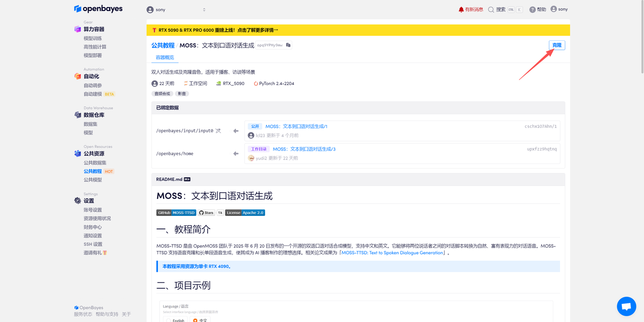Click the lcl23 user avatar
The height and width of the screenshot is (322, 644).
tap(251, 135)
